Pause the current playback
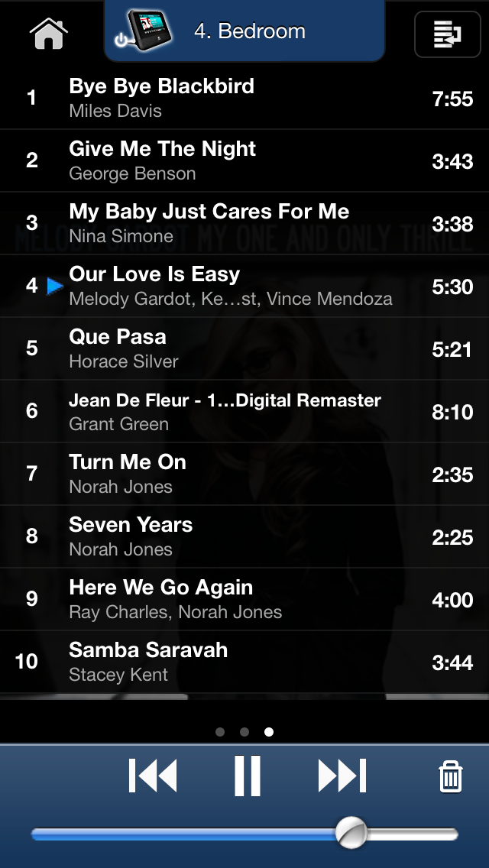The height and width of the screenshot is (868, 489). pyautogui.click(x=247, y=775)
